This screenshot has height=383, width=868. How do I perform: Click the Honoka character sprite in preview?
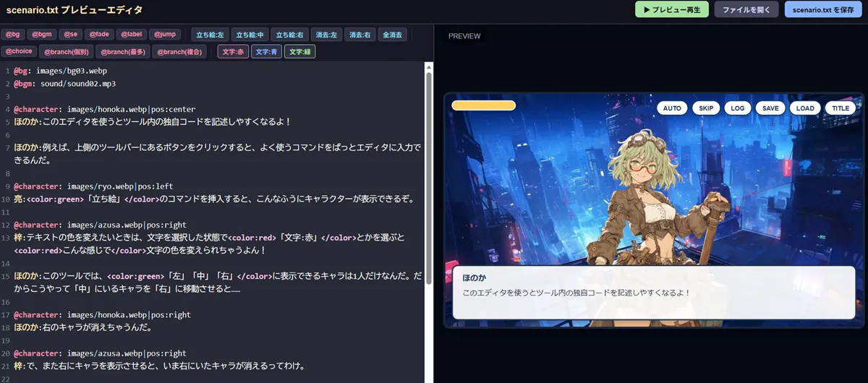tap(655, 210)
